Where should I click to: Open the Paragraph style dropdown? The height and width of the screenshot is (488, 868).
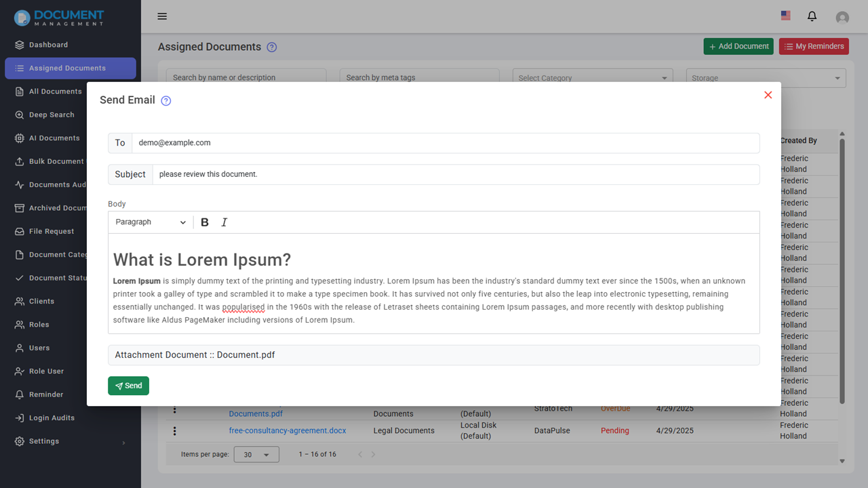[x=151, y=222]
